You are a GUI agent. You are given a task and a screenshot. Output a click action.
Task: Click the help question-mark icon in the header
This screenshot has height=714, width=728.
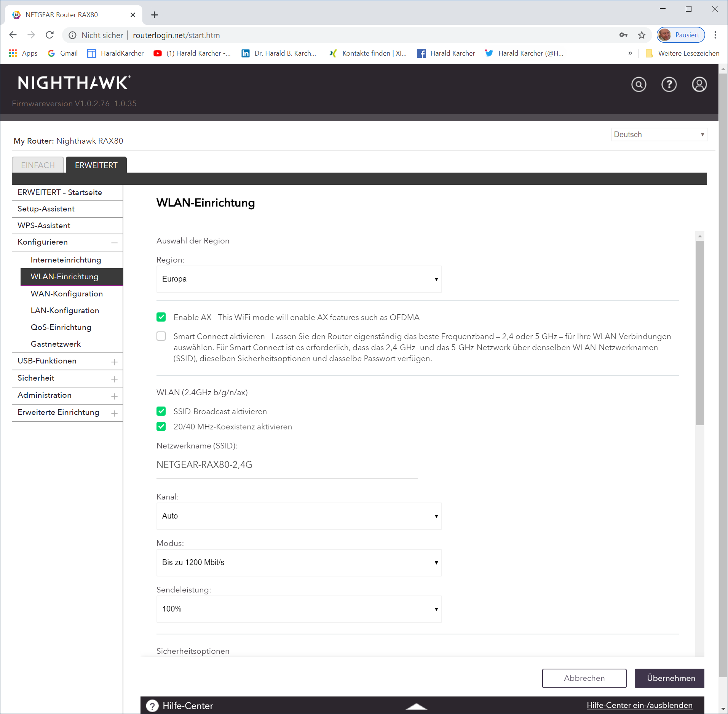669,85
